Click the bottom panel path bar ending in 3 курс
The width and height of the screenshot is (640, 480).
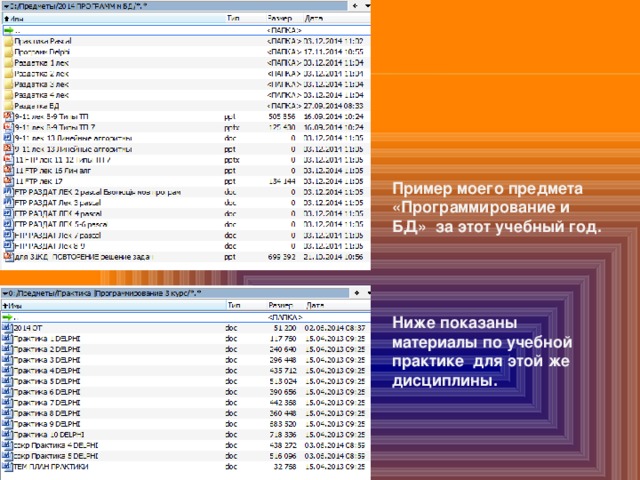point(175,293)
